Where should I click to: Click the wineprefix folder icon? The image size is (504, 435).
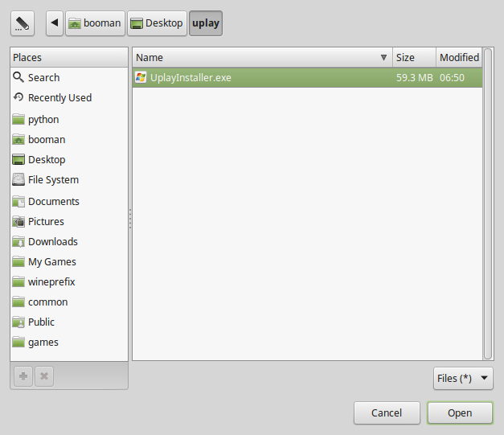(18, 281)
